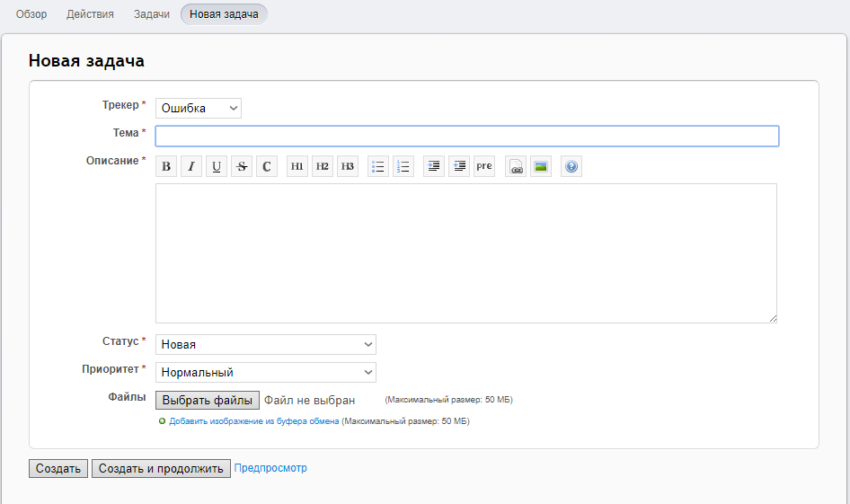Apply underline formatting to text
The width and height of the screenshot is (850, 504).
[217, 166]
